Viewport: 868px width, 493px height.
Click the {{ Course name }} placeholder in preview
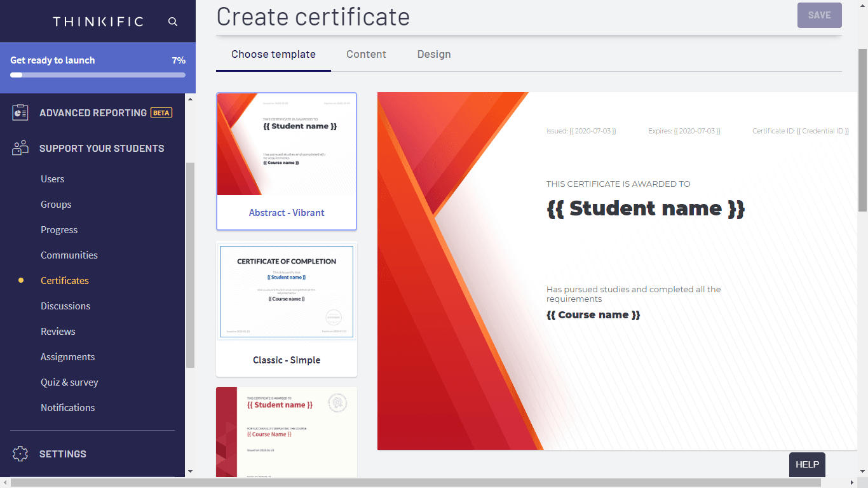(x=593, y=315)
